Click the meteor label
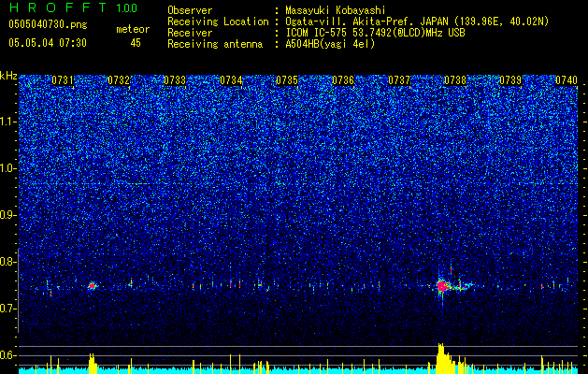Viewport: 588px width, 374px height. pos(133,29)
